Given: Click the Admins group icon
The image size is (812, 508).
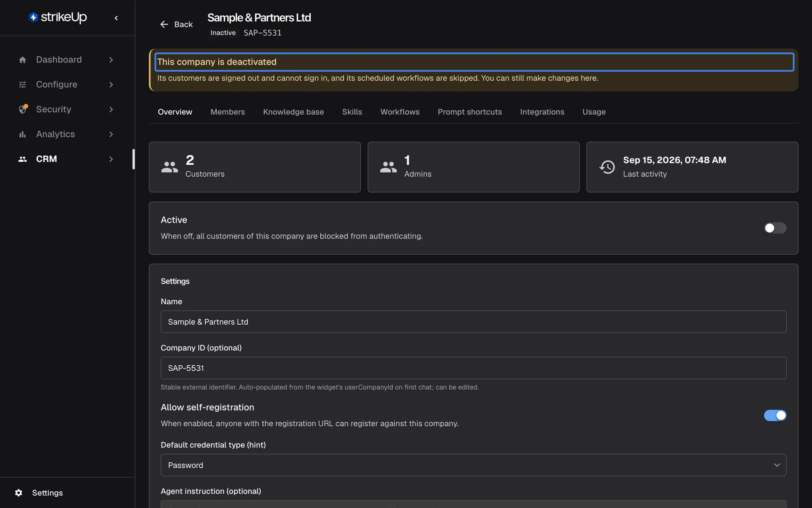Looking at the screenshot, I should [x=388, y=167].
